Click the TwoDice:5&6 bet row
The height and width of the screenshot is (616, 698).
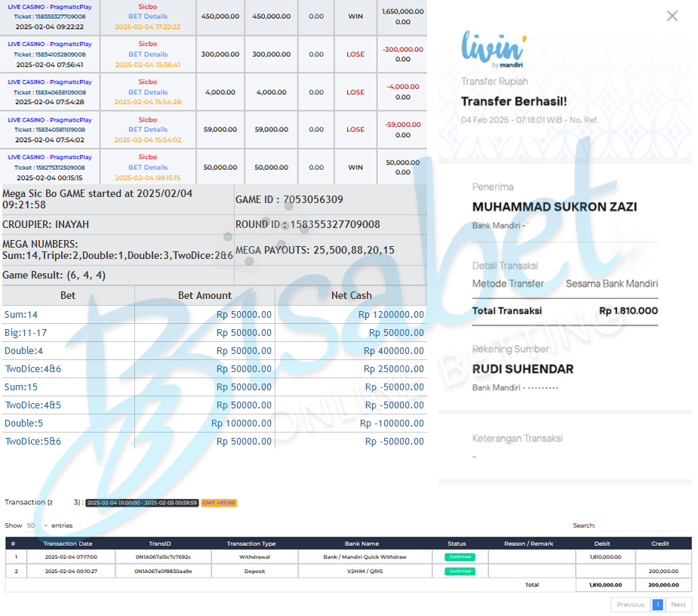coord(214,442)
